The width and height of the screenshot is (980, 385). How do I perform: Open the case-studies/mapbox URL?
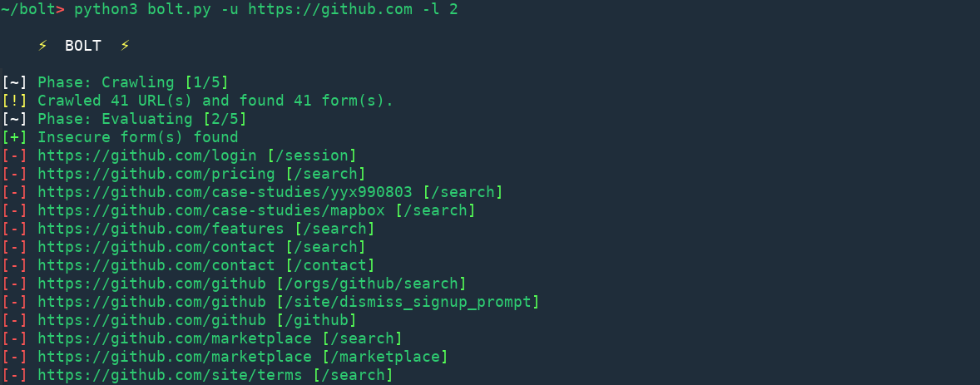[x=211, y=210]
